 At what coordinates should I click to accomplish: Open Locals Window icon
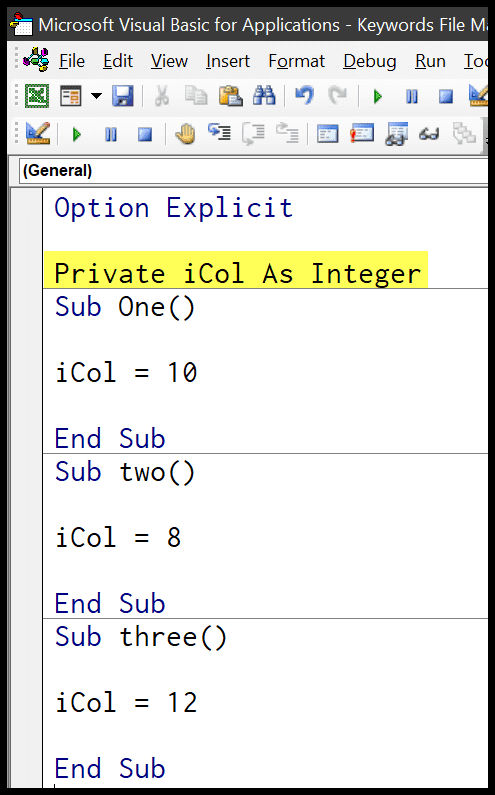(x=328, y=134)
